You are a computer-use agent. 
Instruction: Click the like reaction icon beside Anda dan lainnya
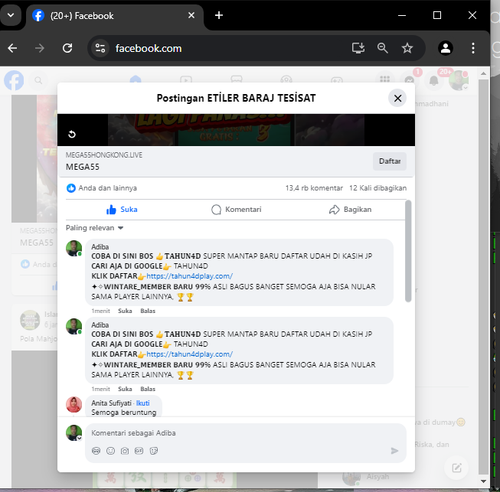click(x=71, y=188)
